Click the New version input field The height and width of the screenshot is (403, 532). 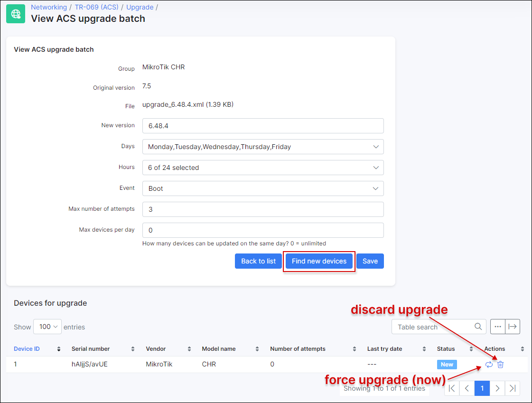(263, 126)
